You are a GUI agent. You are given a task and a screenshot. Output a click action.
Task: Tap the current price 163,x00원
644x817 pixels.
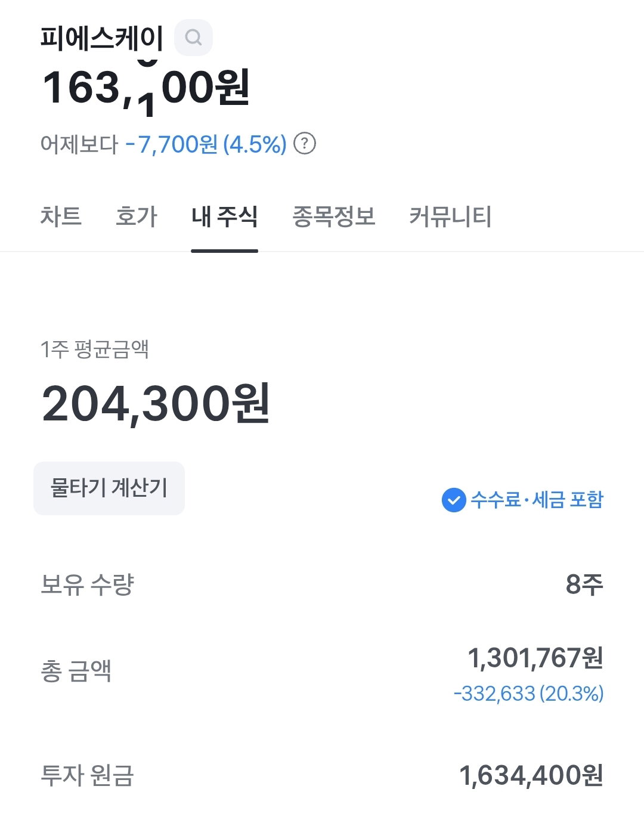click(145, 88)
